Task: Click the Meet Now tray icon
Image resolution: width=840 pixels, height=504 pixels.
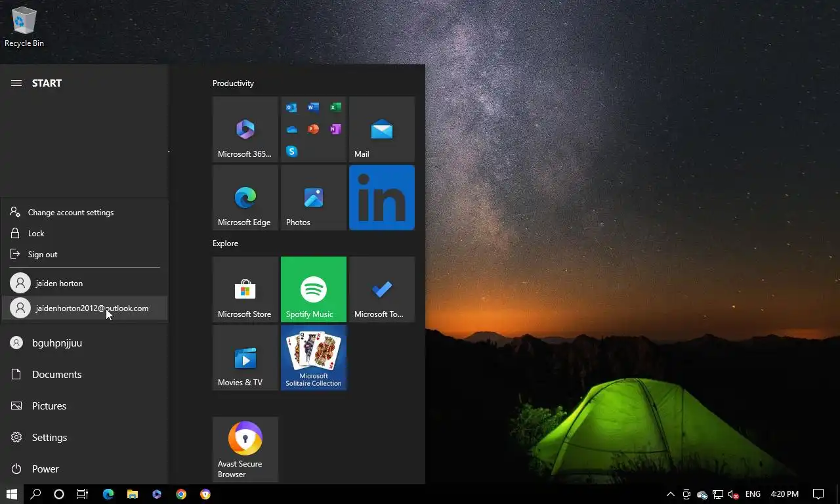Action: (x=686, y=494)
